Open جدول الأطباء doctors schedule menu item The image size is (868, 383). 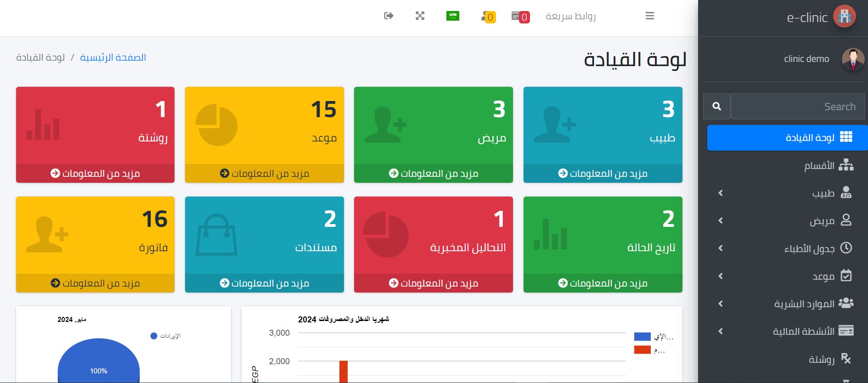pyautogui.click(x=787, y=248)
